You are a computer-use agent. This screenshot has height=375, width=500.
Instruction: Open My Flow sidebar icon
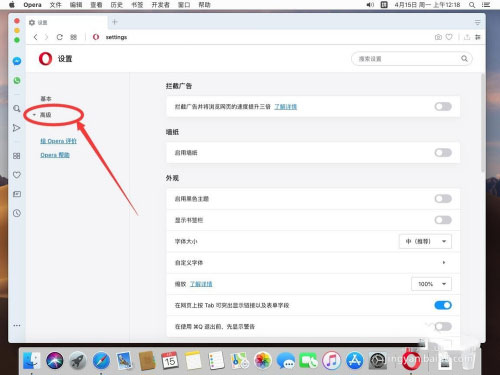click(x=16, y=128)
